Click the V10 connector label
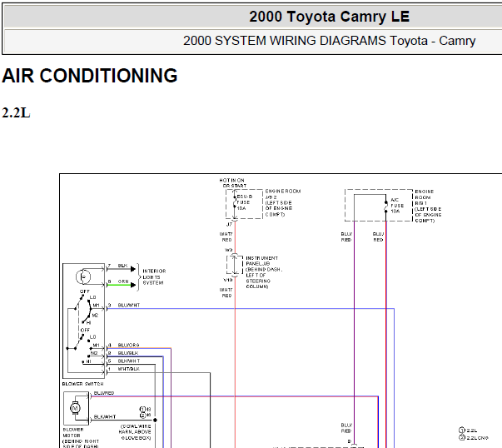The image size is (502, 448). [x=228, y=280]
